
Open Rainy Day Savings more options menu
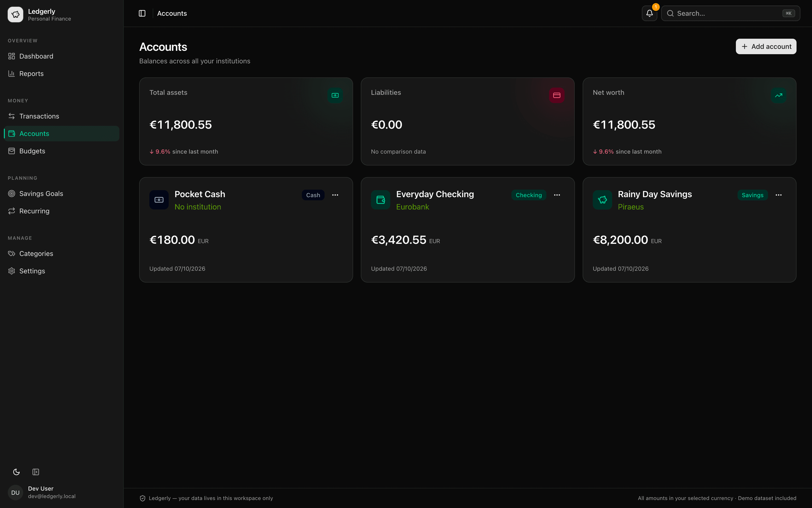coord(779,195)
